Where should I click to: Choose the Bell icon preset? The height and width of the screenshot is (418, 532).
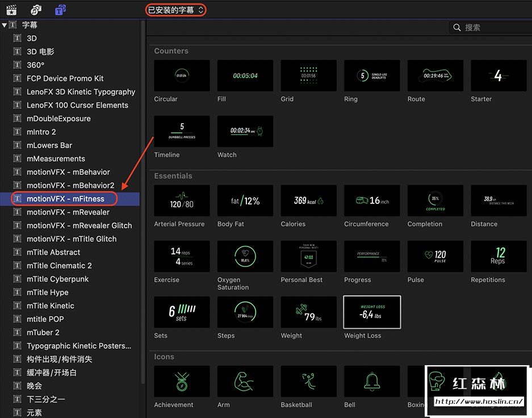[372, 381]
